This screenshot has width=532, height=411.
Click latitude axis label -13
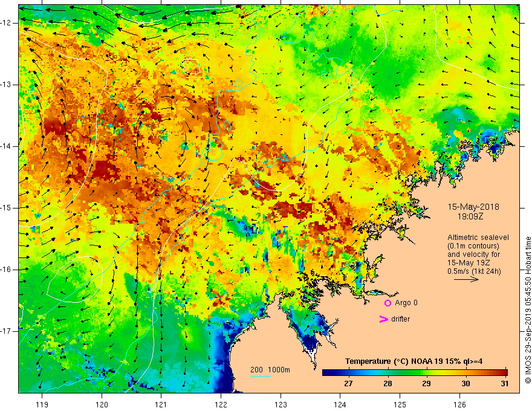click(x=6, y=85)
